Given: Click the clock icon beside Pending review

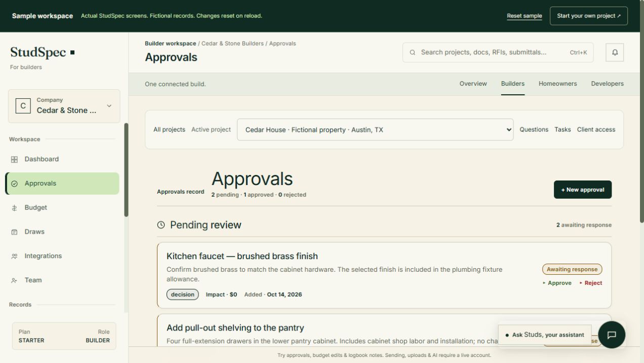Looking at the screenshot, I should point(161,225).
